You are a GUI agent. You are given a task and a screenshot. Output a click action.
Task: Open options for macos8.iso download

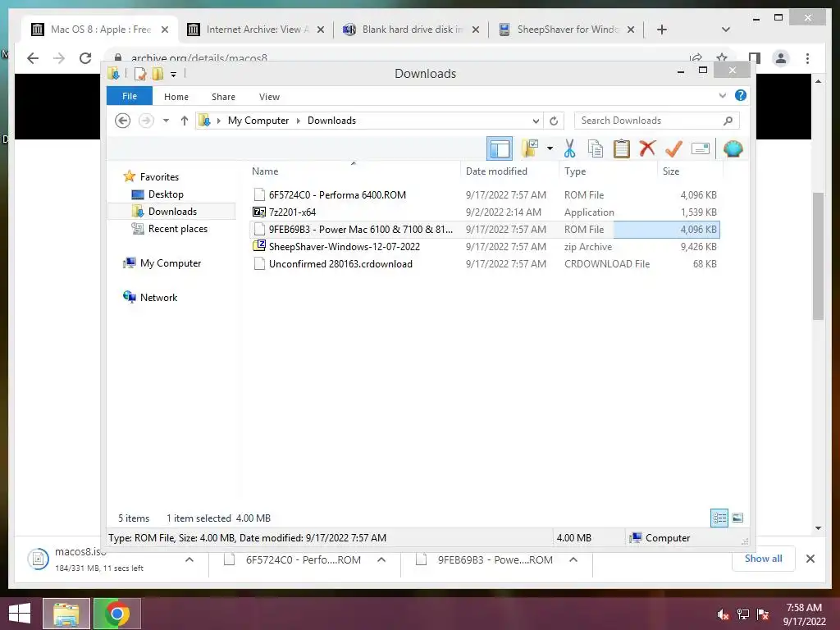[189, 559]
